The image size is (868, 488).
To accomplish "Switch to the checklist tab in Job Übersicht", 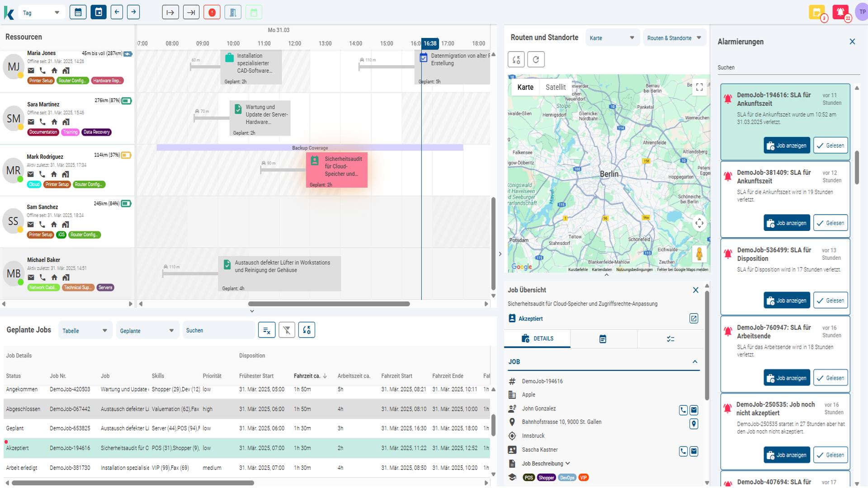I will coord(670,339).
